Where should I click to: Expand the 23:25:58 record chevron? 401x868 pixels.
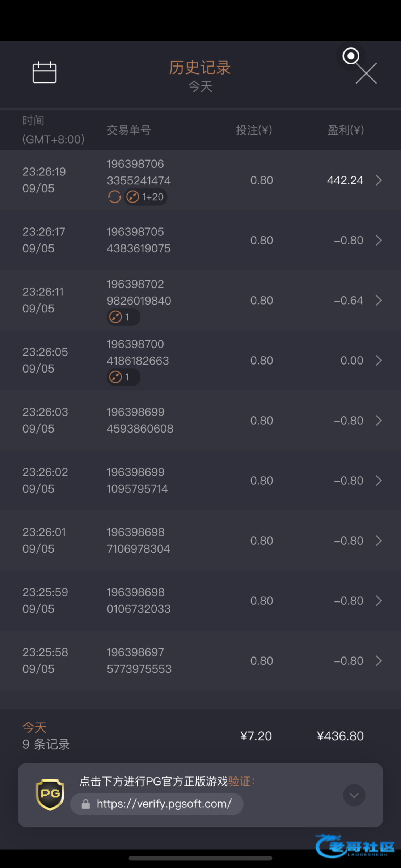(x=379, y=661)
